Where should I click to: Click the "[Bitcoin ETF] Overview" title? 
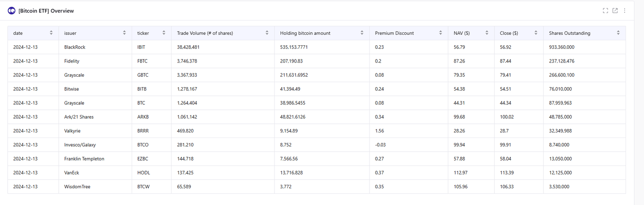pos(46,10)
